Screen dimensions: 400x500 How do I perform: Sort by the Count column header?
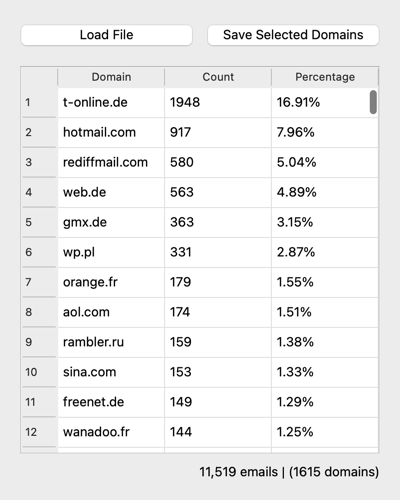[x=218, y=77]
